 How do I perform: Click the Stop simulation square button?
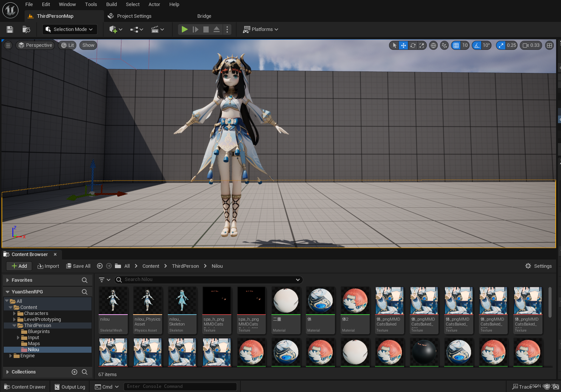[206, 29]
